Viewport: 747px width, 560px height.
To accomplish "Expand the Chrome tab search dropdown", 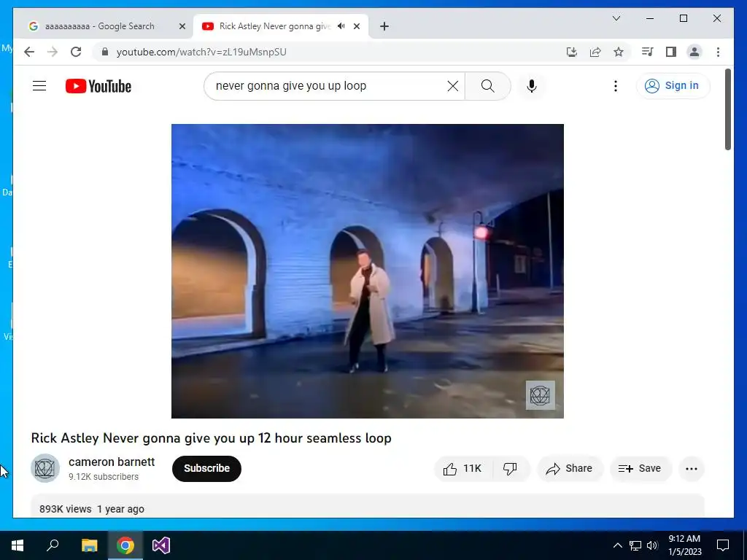I will coord(616,18).
